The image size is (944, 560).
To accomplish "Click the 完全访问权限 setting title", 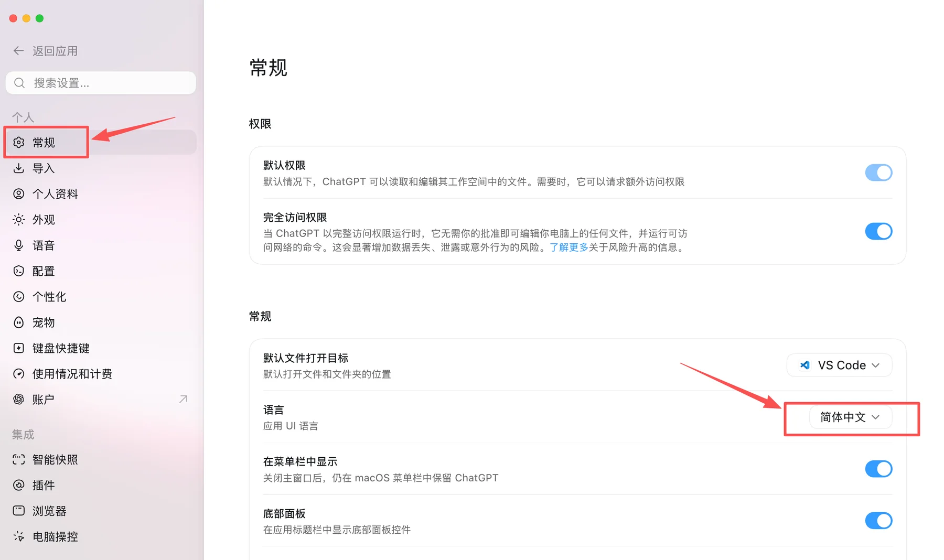I will pos(295,217).
